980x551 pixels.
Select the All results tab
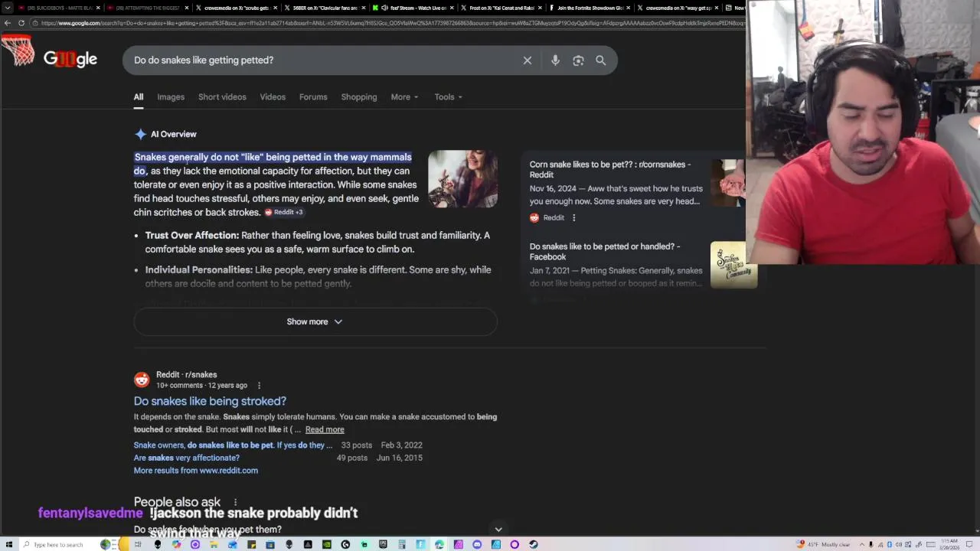139,97
